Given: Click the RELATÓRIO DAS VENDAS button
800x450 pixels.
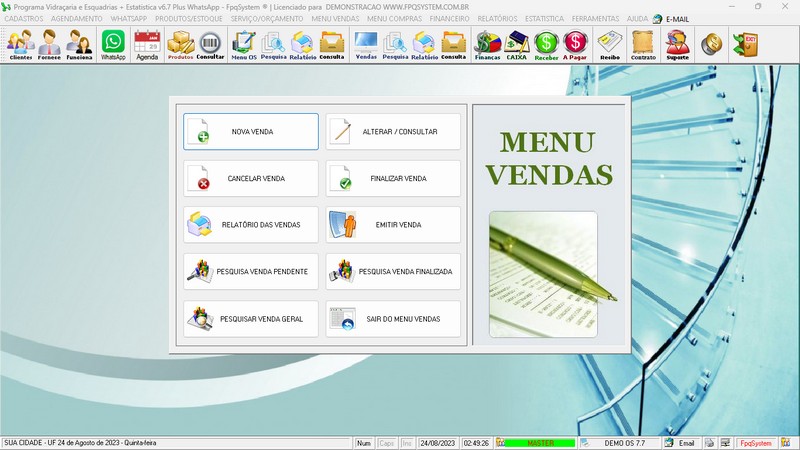Looking at the screenshot, I should (x=251, y=224).
